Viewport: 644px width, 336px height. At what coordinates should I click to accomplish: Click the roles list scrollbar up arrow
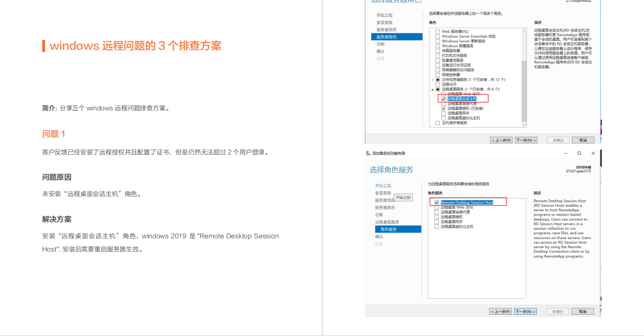tap(524, 31)
